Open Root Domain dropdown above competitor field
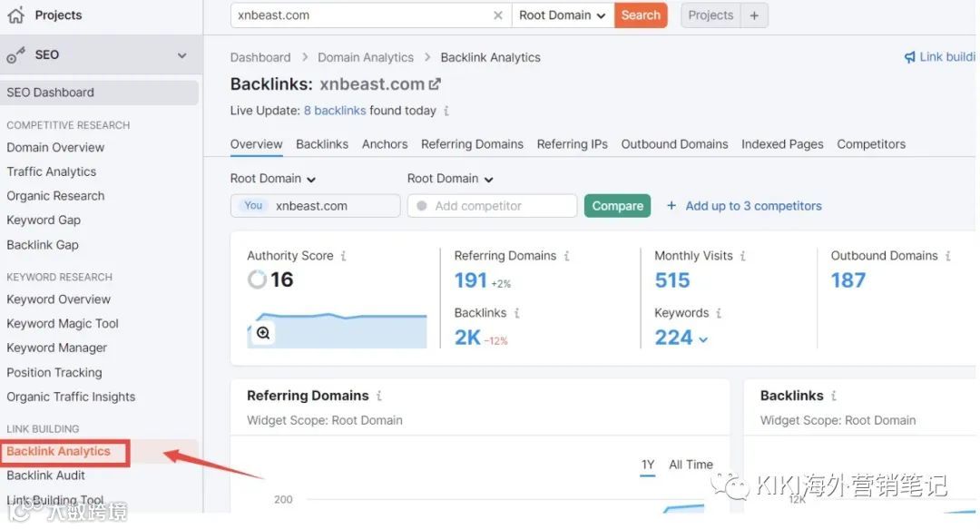The image size is (980, 529). (450, 179)
